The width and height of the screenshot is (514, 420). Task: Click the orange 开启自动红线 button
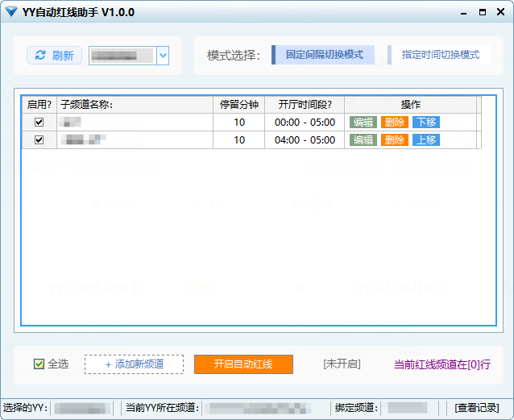(x=243, y=364)
